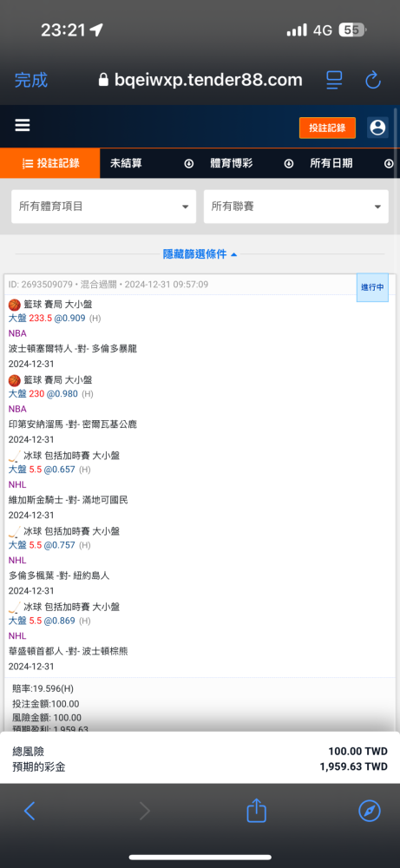Open the 未結算 dropdown
Screen dimensions: 400x868
pyautogui.click(x=150, y=163)
